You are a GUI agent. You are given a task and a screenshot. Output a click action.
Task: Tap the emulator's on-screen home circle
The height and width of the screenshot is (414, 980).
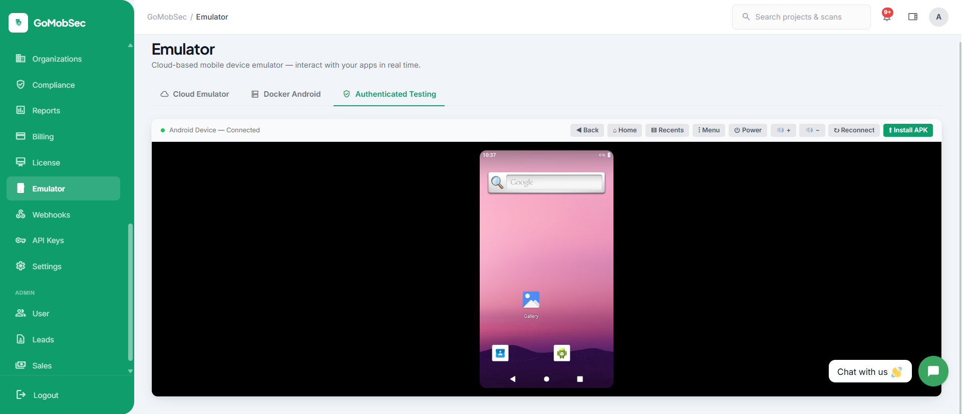click(546, 379)
